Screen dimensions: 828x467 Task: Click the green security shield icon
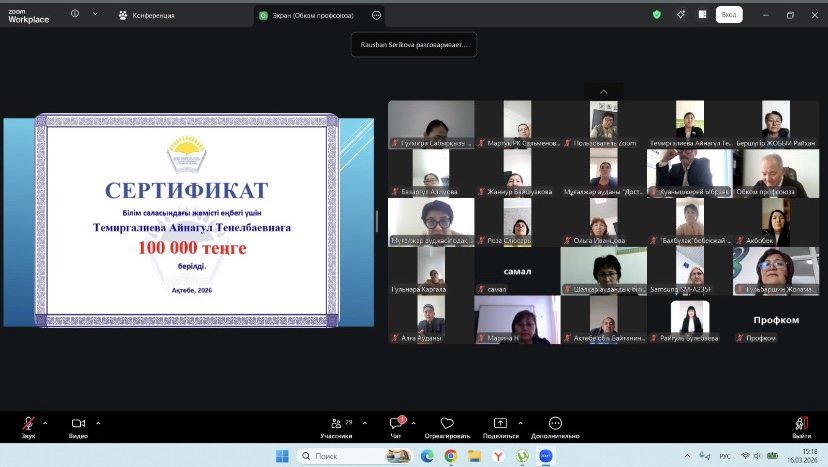coord(657,15)
